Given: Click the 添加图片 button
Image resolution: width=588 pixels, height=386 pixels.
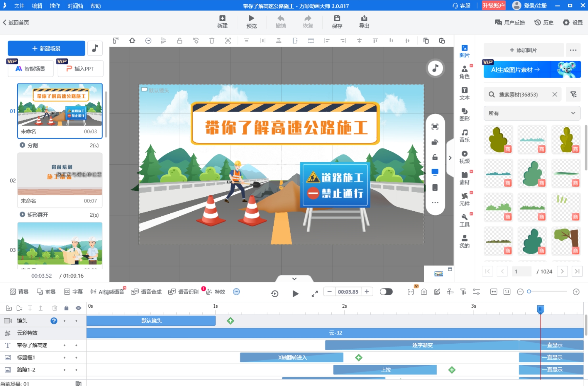Looking at the screenshot, I should (523, 50).
